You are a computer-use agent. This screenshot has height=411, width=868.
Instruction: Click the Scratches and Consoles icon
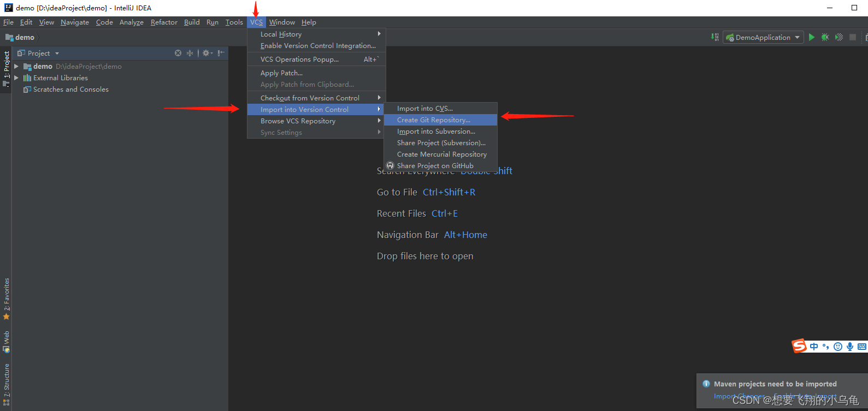tap(27, 90)
